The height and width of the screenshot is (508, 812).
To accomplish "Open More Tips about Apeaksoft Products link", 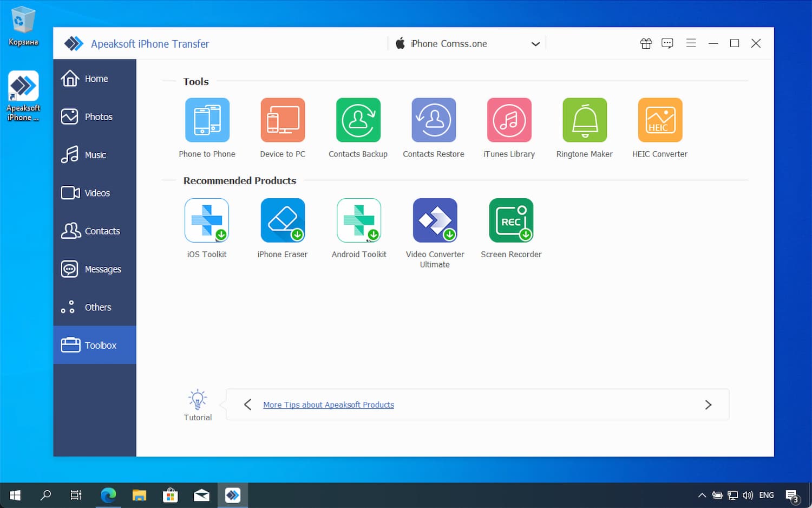I will [329, 405].
